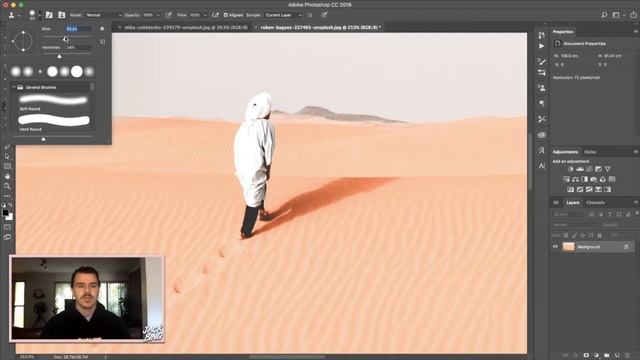Add a Brightness/Contrast adjustment

[x=571, y=169]
